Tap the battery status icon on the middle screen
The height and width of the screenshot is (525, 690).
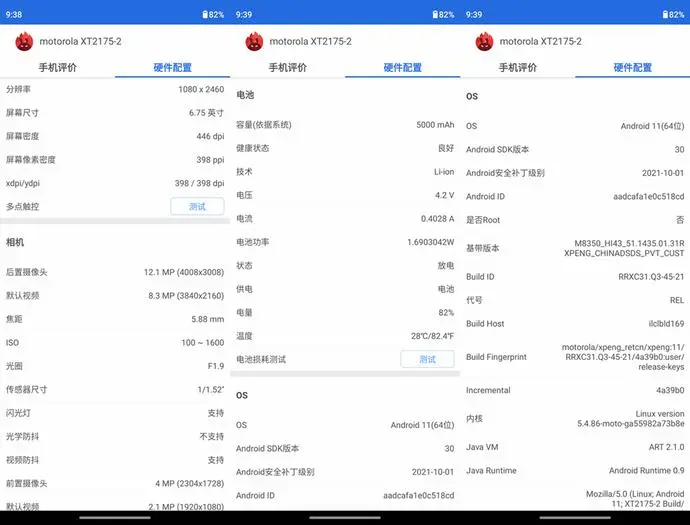click(x=435, y=15)
